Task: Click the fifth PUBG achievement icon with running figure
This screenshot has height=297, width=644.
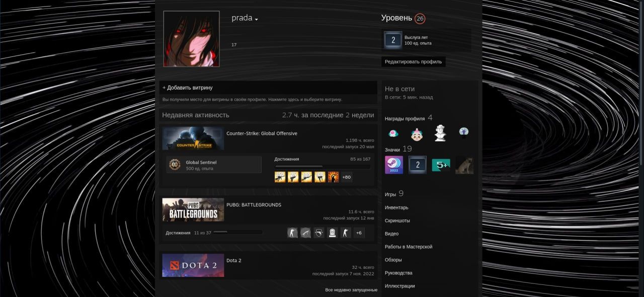Action: [x=345, y=233]
